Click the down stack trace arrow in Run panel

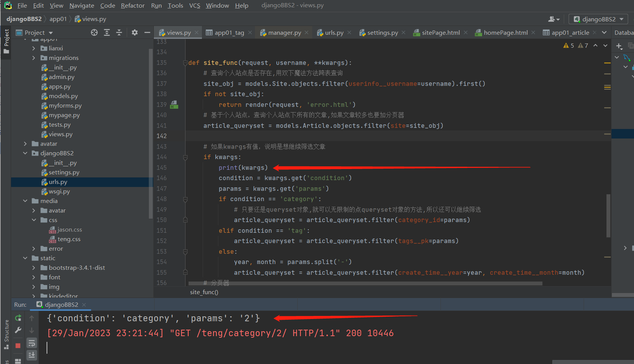point(32,330)
